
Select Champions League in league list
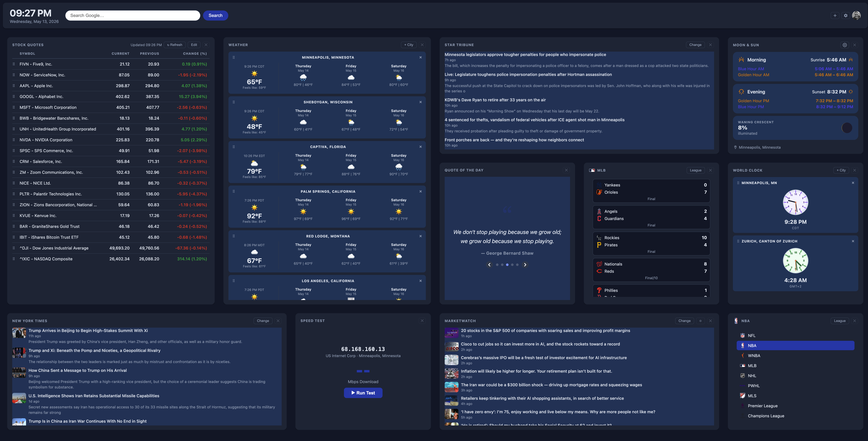[x=795, y=416]
